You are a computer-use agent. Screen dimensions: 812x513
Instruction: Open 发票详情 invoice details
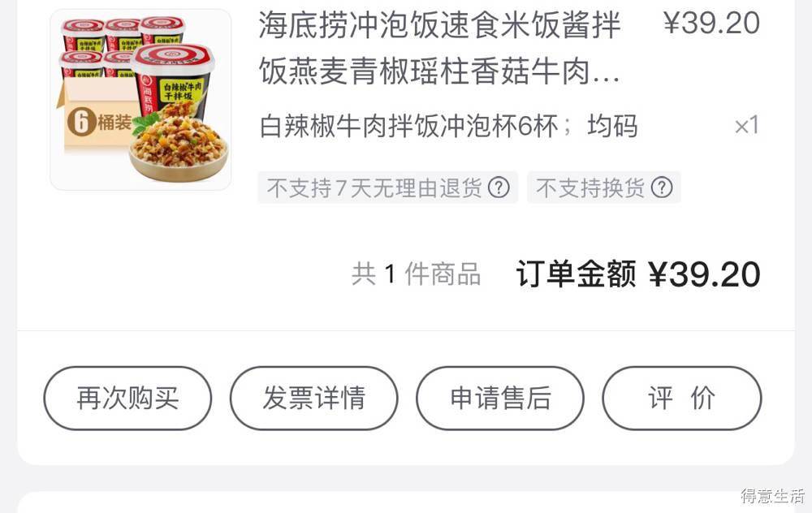pos(313,398)
